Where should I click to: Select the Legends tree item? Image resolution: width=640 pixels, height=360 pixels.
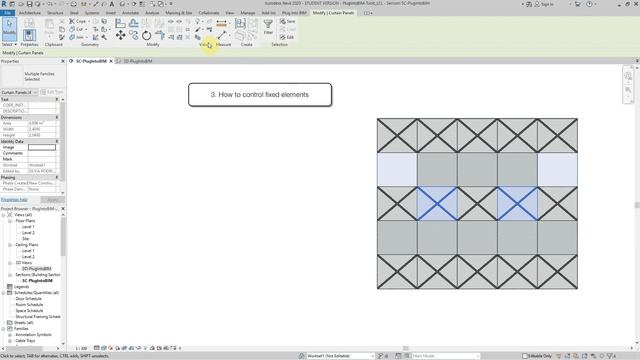pos(21,287)
